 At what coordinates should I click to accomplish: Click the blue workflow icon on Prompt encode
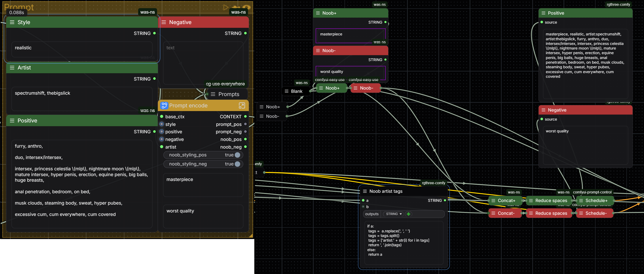point(164,106)
